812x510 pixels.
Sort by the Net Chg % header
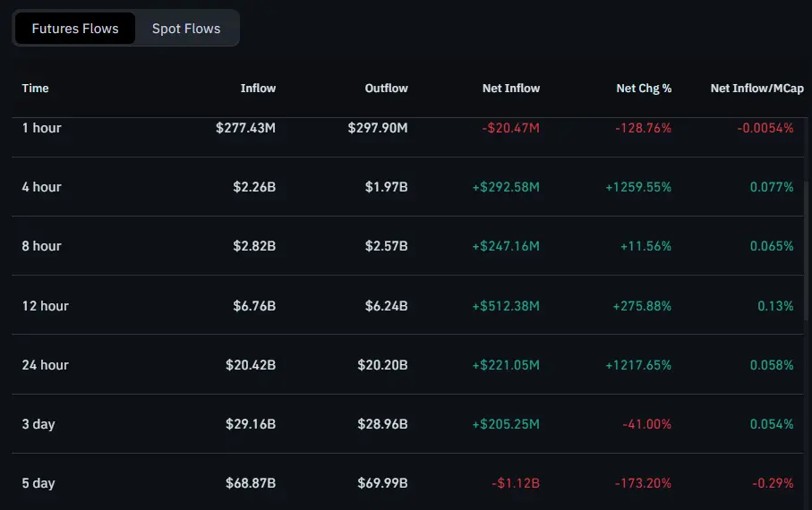pyautogui.click(x=644, y=89)
